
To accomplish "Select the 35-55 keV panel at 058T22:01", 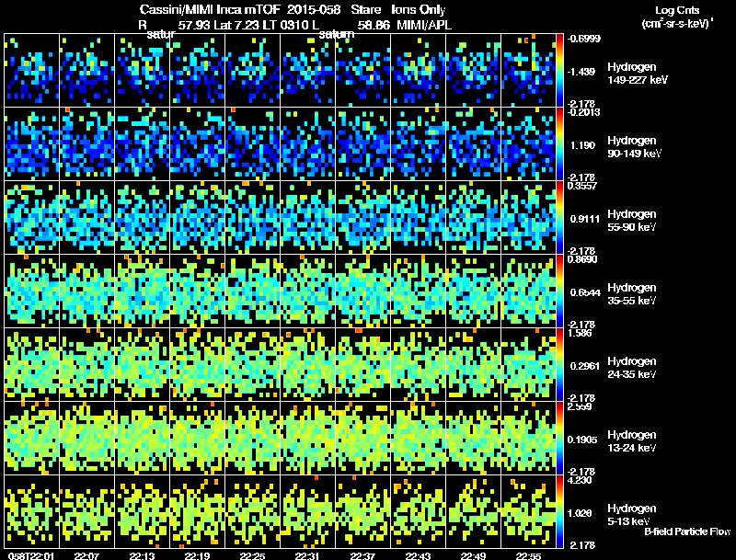I will click(x=31, y=291).
